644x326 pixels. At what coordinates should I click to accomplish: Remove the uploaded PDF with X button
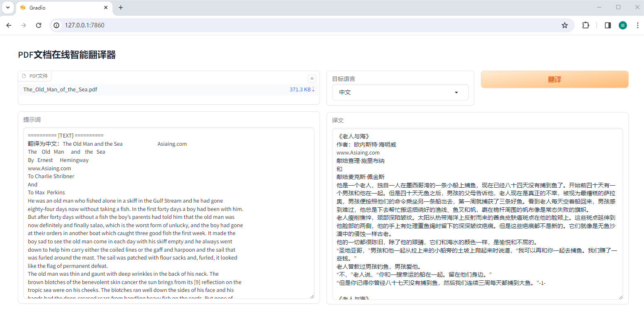coord(312,78)
